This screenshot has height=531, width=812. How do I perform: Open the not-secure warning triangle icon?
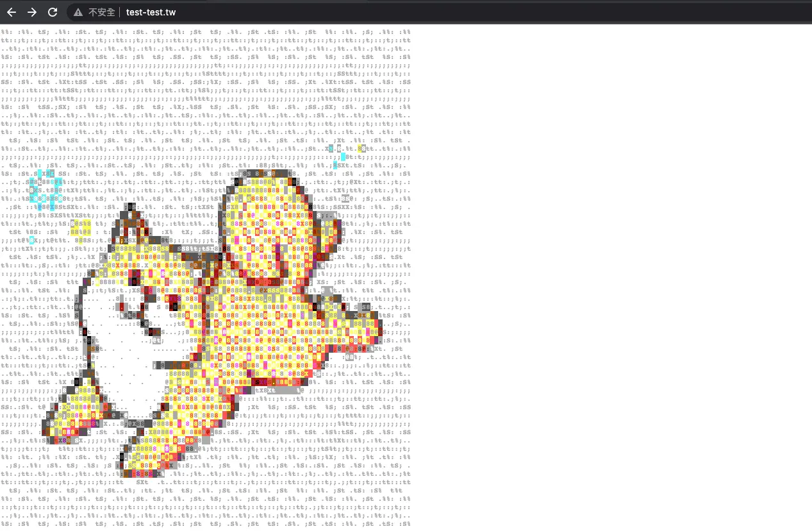[x=78, y=12]
